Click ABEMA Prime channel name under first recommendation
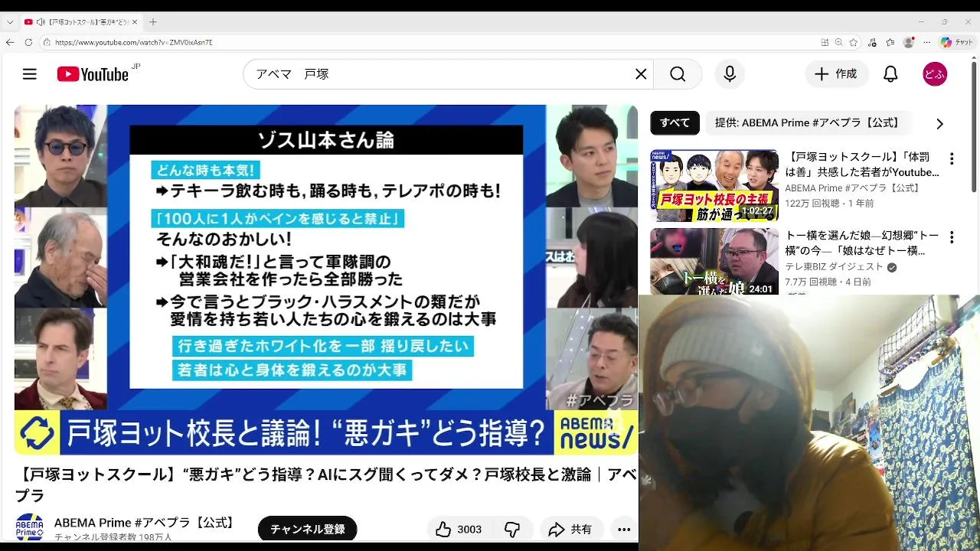This screenshot has width=980, height=551. coord(852,188)
